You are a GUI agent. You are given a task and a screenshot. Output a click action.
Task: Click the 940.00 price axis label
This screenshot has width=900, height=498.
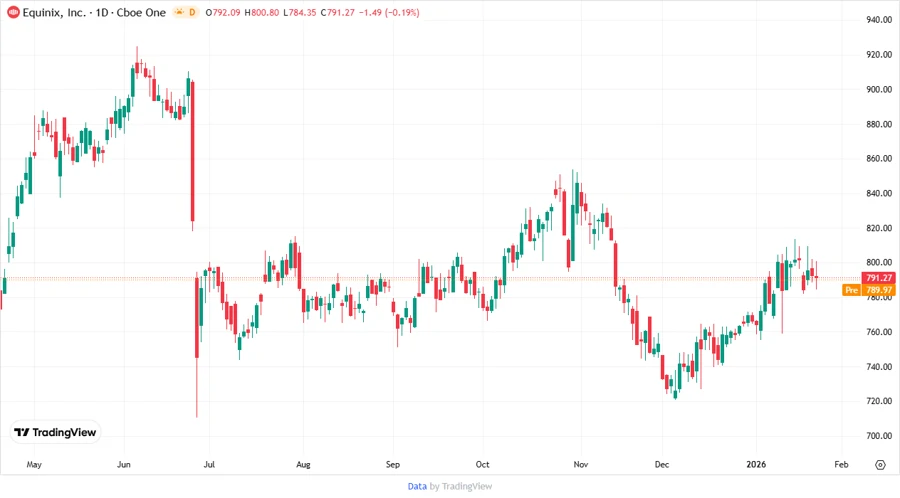coord(879,20)
